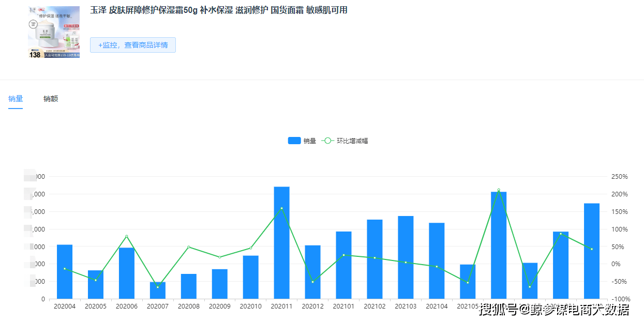This screenshot has width=644, height=323.
Task: Click the 202004 sales bar
Action: click(65, 271)
